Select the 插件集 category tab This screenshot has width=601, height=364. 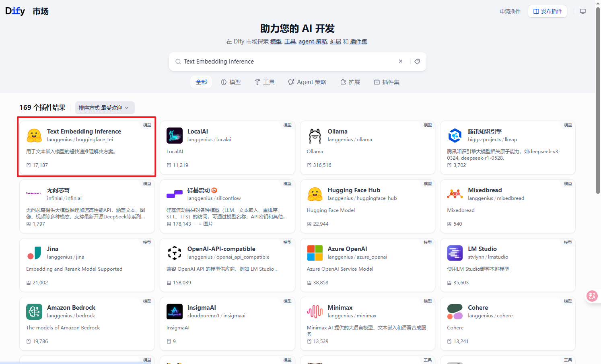(x=387, y=82)
